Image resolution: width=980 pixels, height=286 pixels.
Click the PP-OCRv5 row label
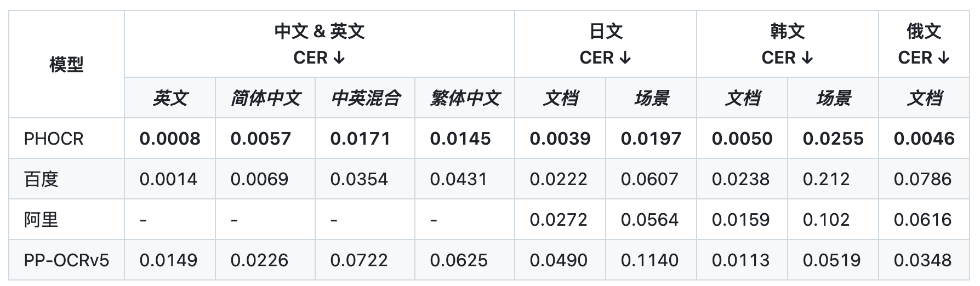(66, 260)
